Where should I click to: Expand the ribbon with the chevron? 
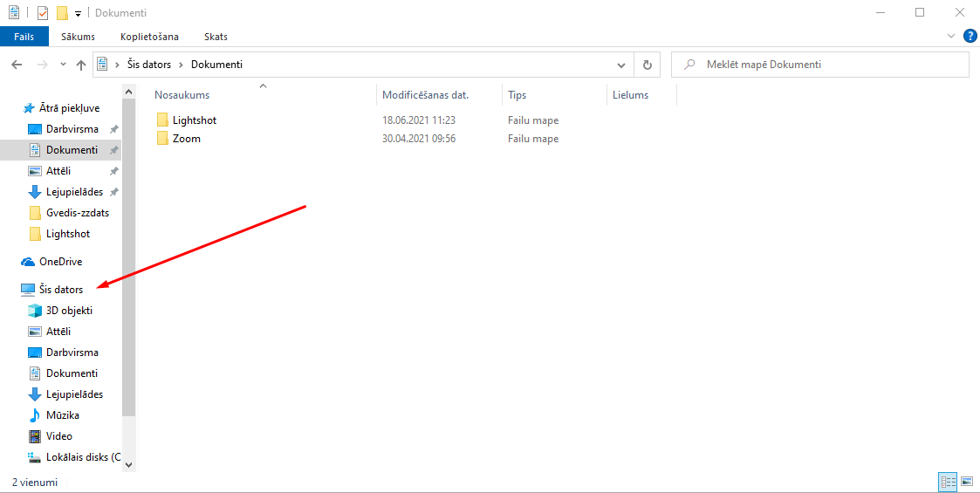pos(951,37)
